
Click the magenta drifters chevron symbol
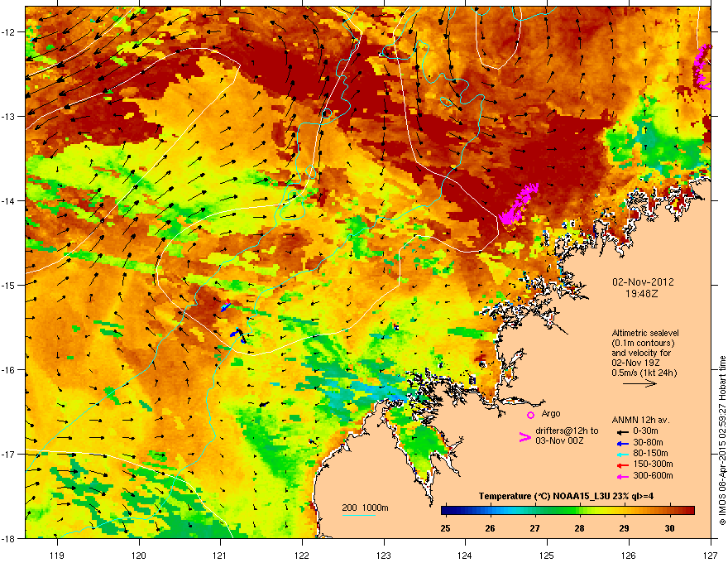(x=524, y=437)
